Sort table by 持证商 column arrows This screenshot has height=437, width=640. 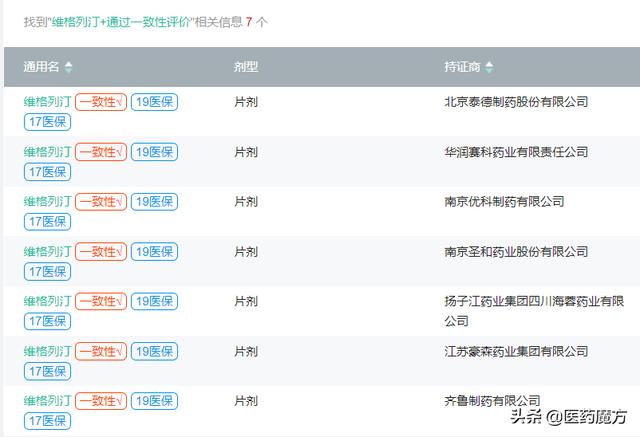pos(489,67)
